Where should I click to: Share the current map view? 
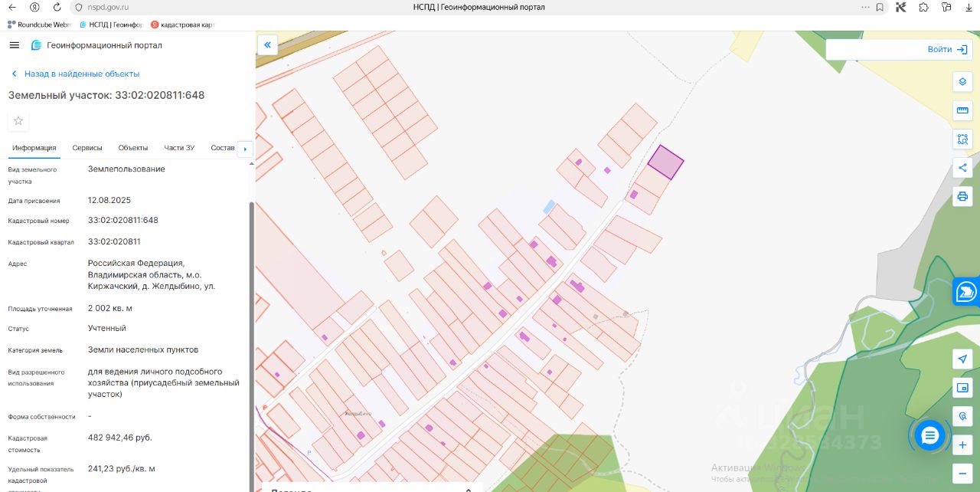coord(962,168)
